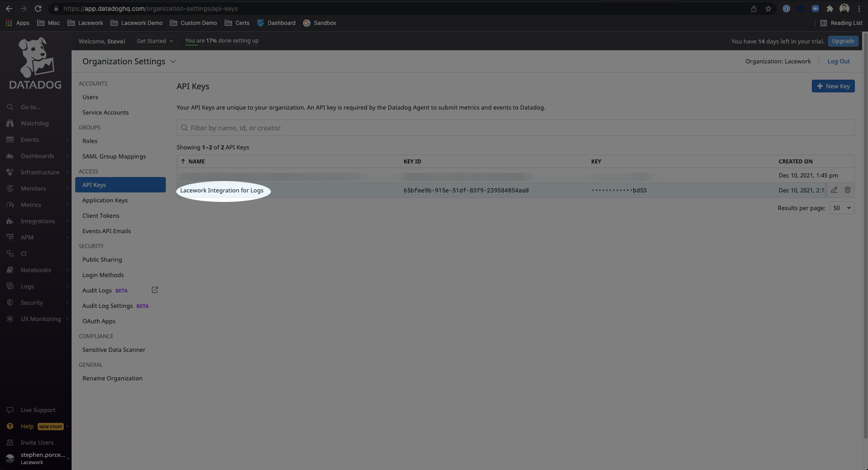Expand the Organization Settings dropdown

(x=173, y=61)
